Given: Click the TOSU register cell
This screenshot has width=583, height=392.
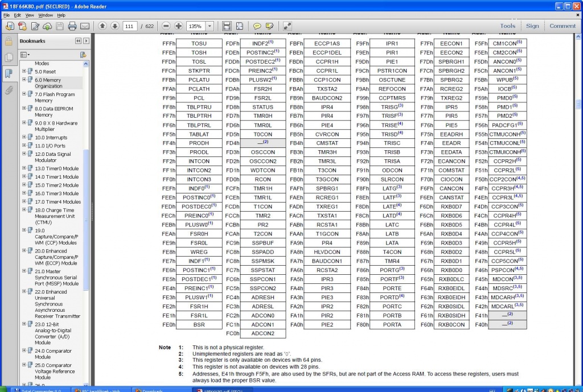Looking at the screenshot, I should 199,43.
